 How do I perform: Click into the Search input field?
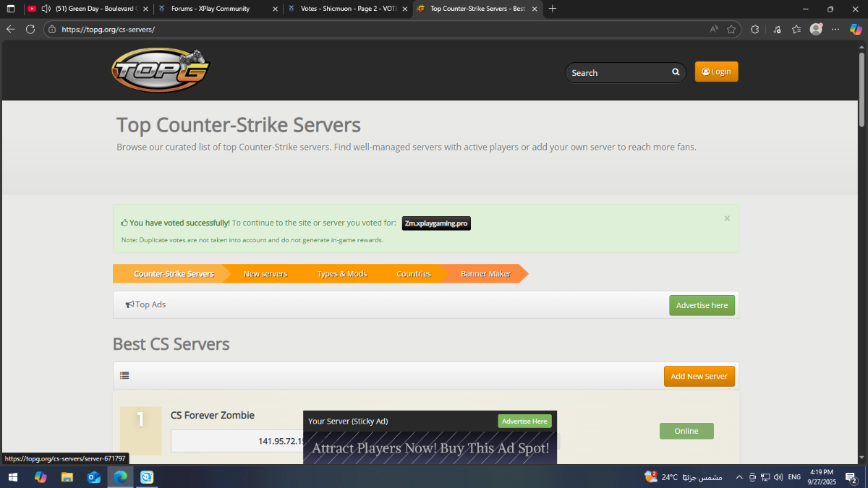point(618,73)
